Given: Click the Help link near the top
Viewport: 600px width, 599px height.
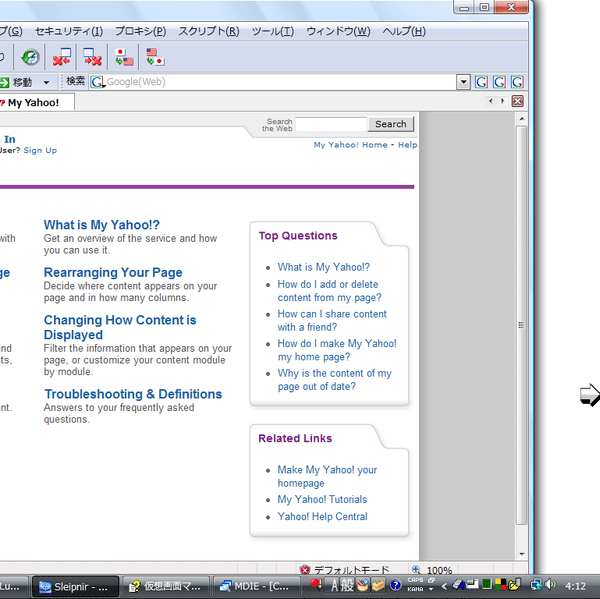Looking at the screenshot, I should pos(408,145).
